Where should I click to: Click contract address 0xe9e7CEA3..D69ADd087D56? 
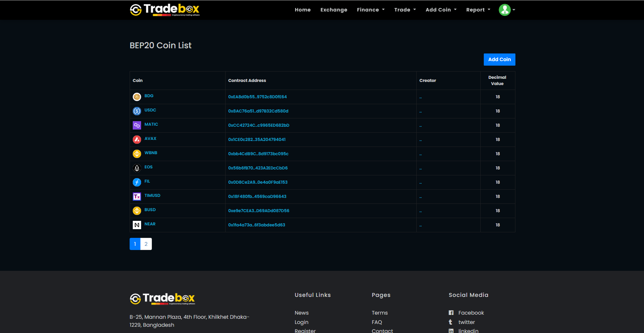tap(259, 211)
